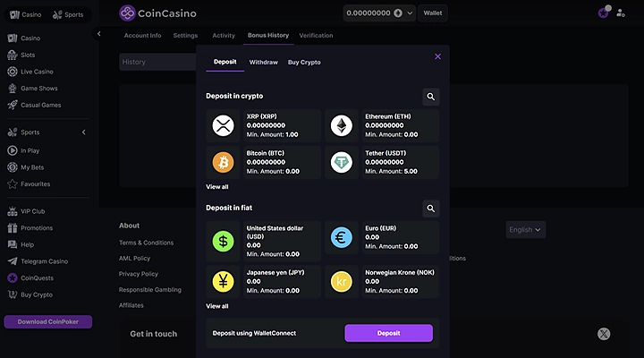Open the Casino tab in top switcher

tap(25, 15)
